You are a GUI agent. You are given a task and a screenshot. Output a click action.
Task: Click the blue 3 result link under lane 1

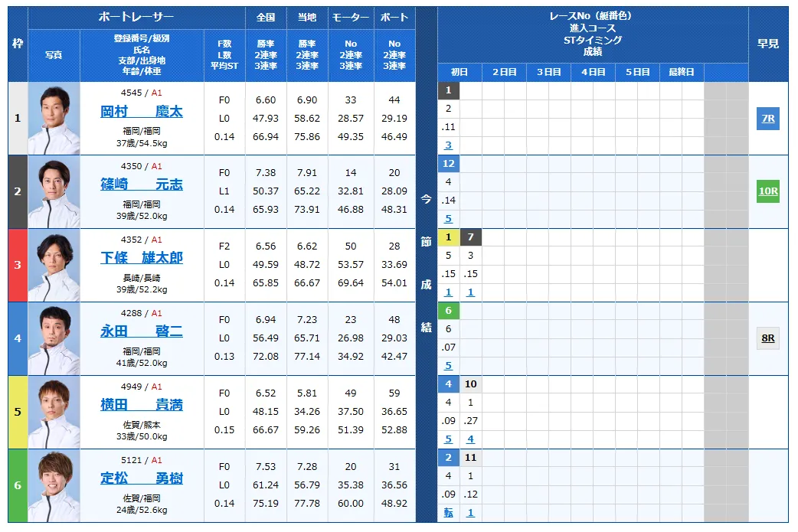click(448, 144)
